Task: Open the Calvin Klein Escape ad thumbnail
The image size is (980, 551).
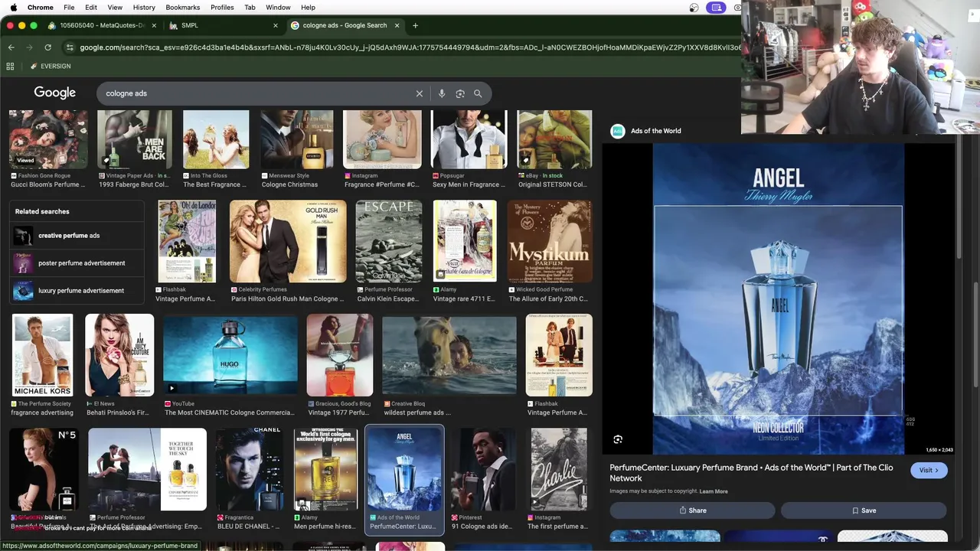Action: 388,241
